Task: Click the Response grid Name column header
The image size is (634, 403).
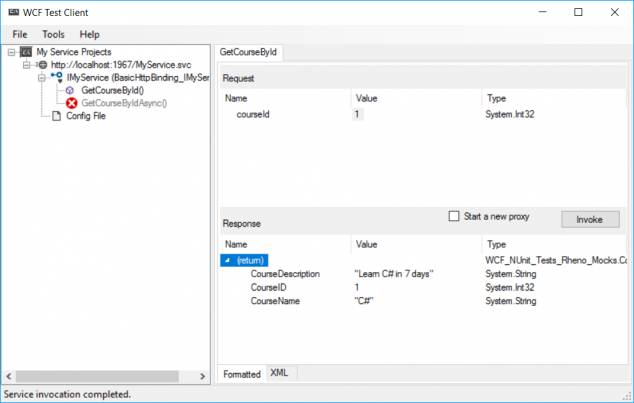Action: tap(236, 244)
